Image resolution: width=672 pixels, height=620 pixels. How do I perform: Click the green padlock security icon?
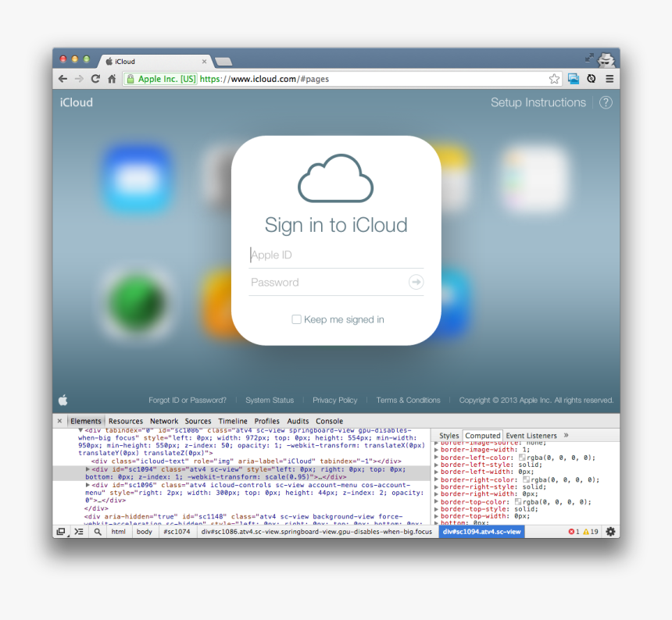(130, 79)
